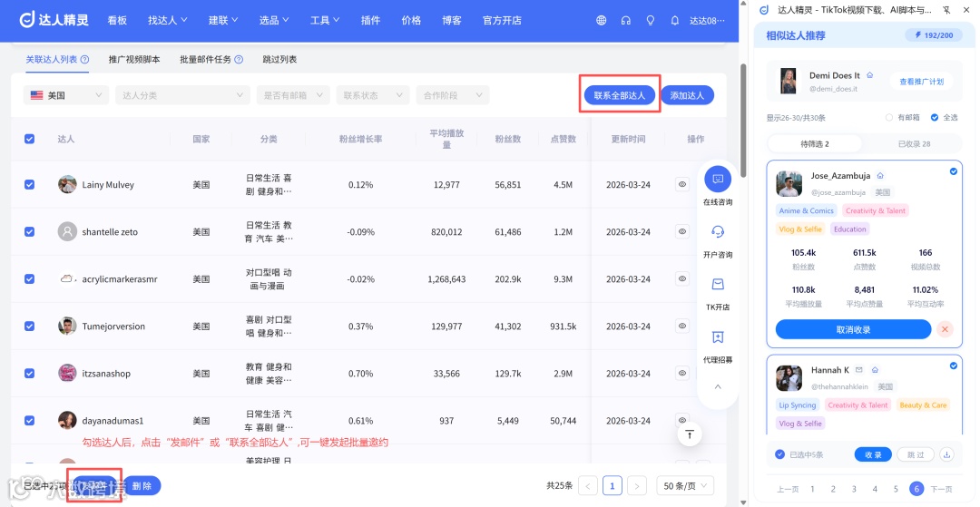Toggle the 已选中5条 checkbox
Screen dimensions: 980x507
coord(780,454)
